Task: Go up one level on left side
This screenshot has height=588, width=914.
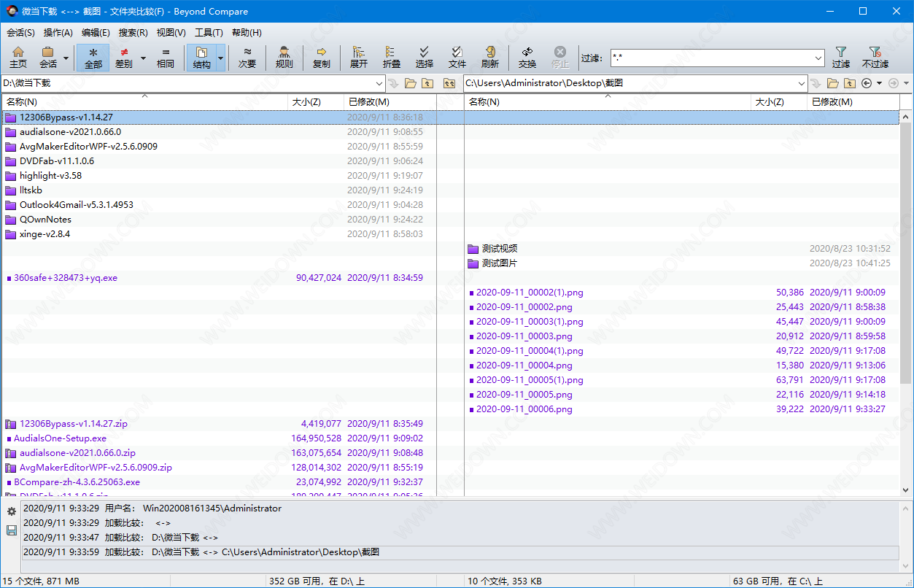Action: pos(427,83)
